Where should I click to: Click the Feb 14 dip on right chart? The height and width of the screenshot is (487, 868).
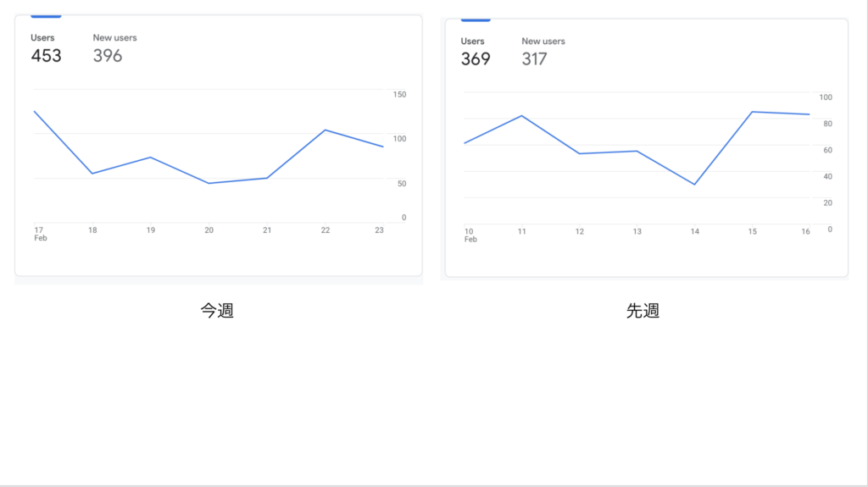(694, 185)
